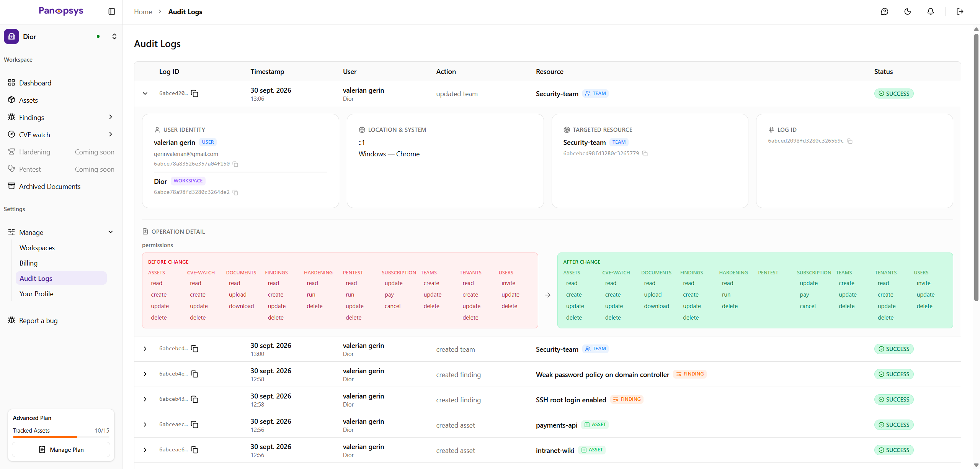Collapse the Manage menu chevron
This screenshot has width=980, height=469.
[111, 232]
